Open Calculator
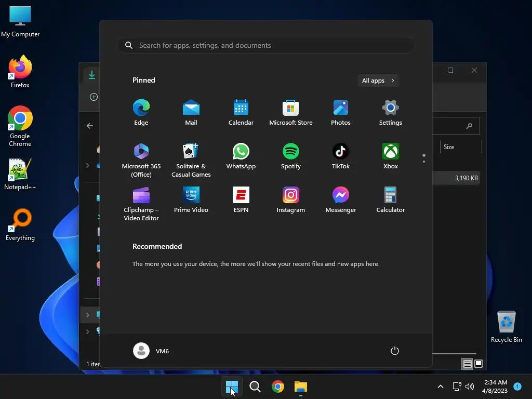This screenshot has height=399, width=532. click(391, 200)
